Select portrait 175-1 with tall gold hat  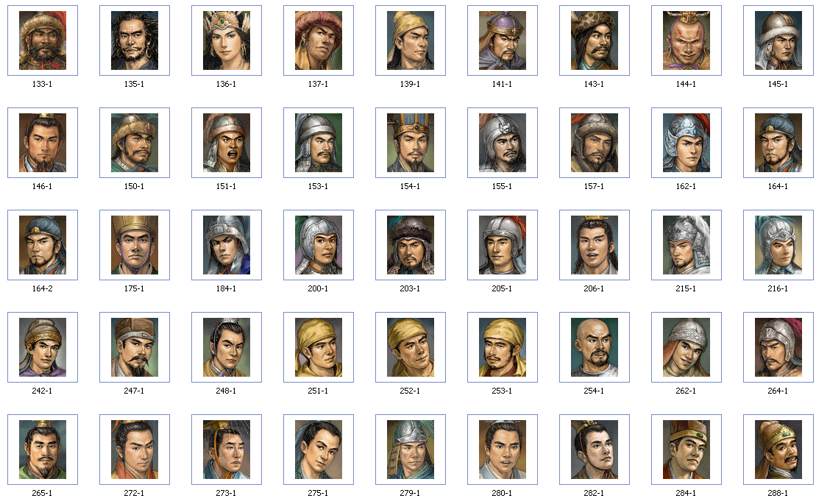pyautogui.click(x=135, y=245)
